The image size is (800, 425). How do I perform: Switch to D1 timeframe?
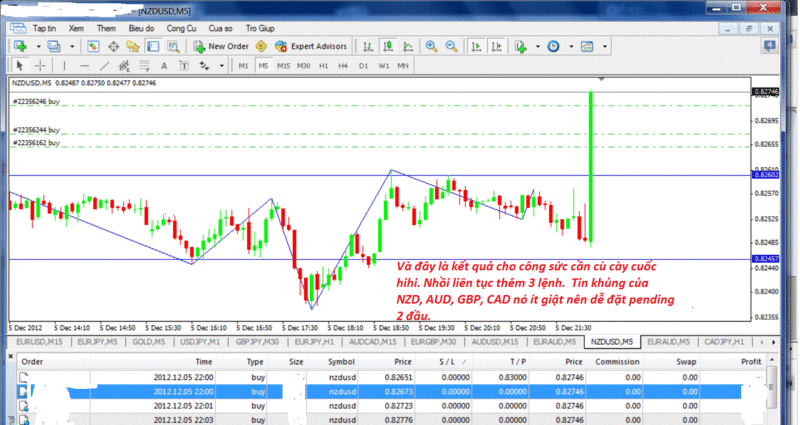pyautogui.click(x=363, y=66)
